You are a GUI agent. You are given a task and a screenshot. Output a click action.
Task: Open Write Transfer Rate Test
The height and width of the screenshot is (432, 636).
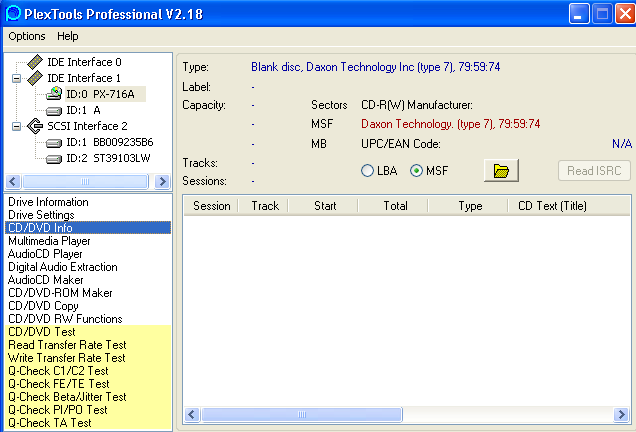[x=88, y=357]
